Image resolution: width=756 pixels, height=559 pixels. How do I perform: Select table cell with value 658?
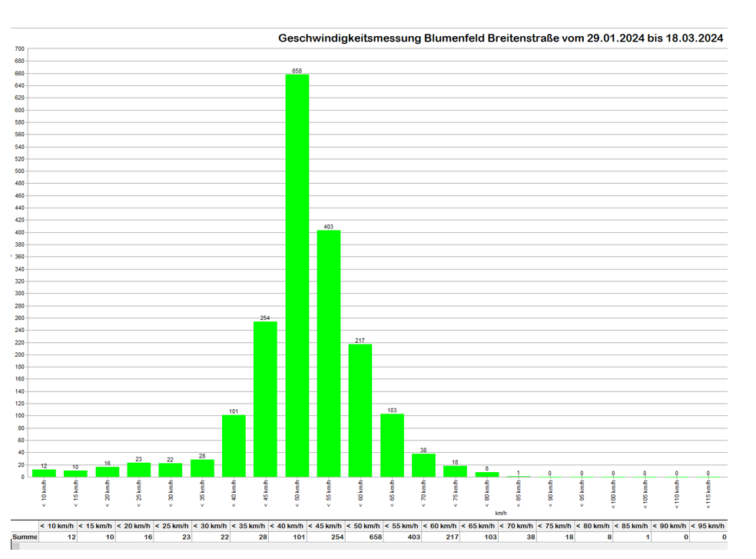click(x=364, y=537)
